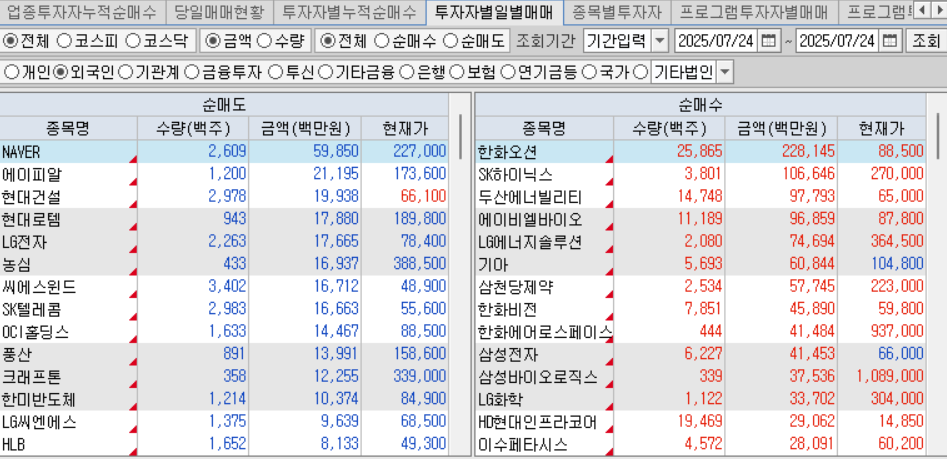
Task: Select 기아 stock name
Action: coord(493,265)
